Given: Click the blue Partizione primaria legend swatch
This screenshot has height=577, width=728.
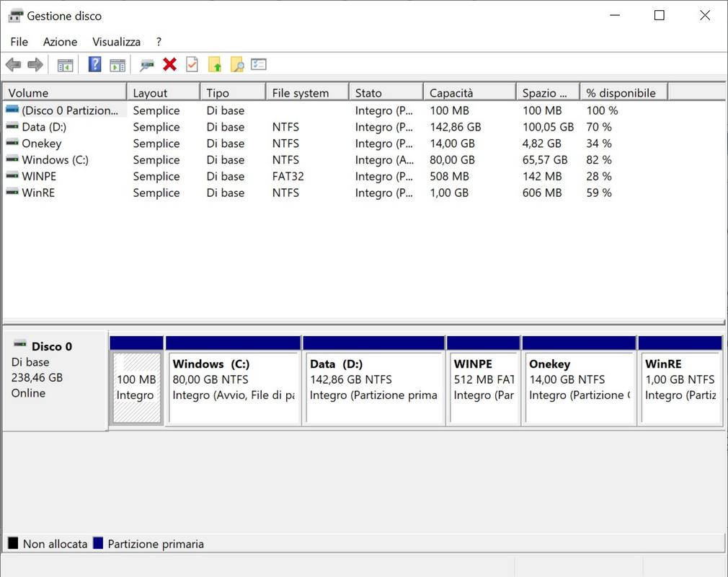Looking at the screenshot, I should [x=98, y=542].
